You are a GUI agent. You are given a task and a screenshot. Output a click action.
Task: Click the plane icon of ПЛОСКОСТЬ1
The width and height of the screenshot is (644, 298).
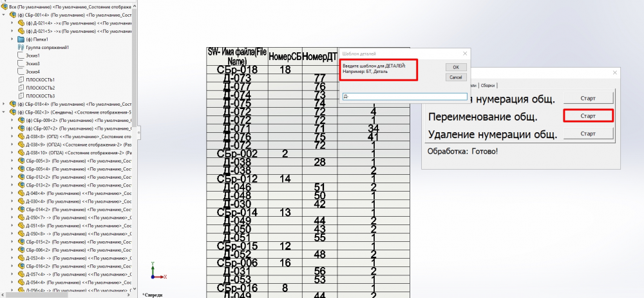click(x=21, y=80)
